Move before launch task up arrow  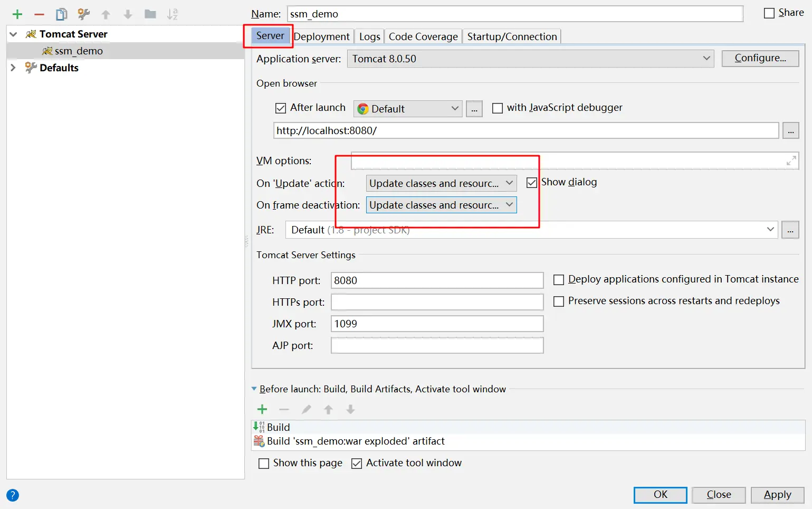click(328, 409)
